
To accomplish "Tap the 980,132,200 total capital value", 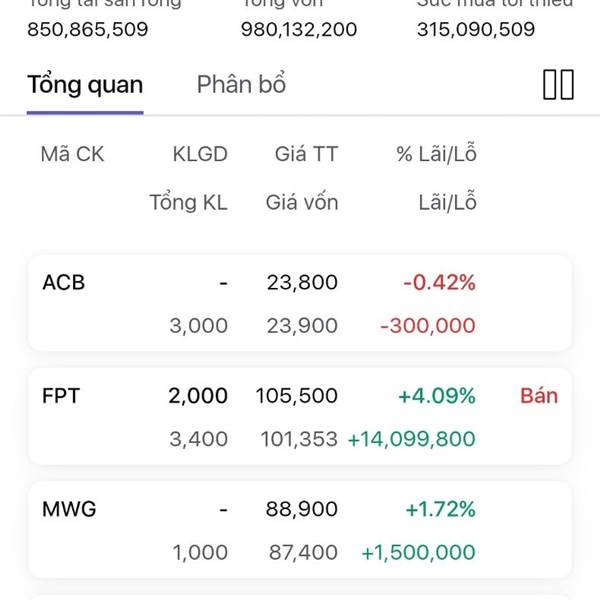I will click(x=299, y=30).
